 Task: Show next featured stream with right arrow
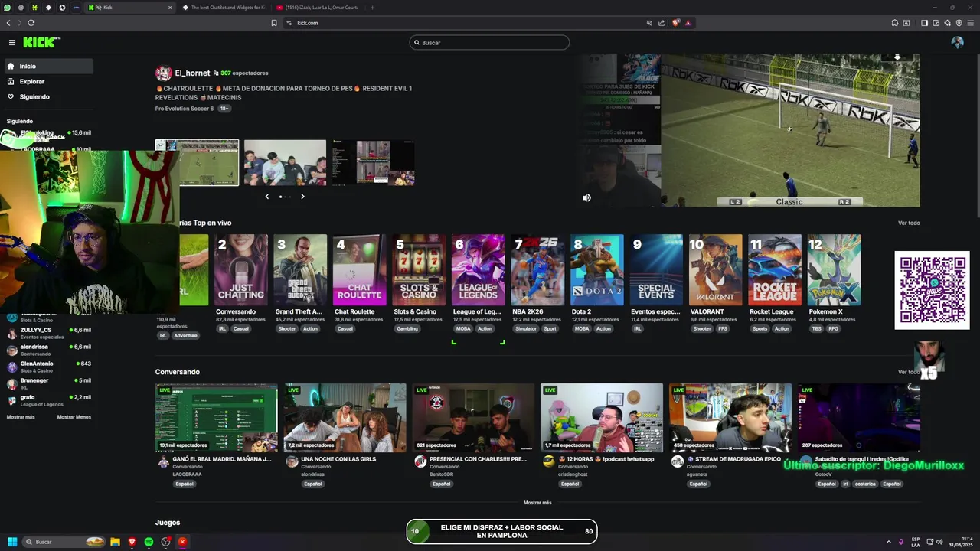pos(302,197)
